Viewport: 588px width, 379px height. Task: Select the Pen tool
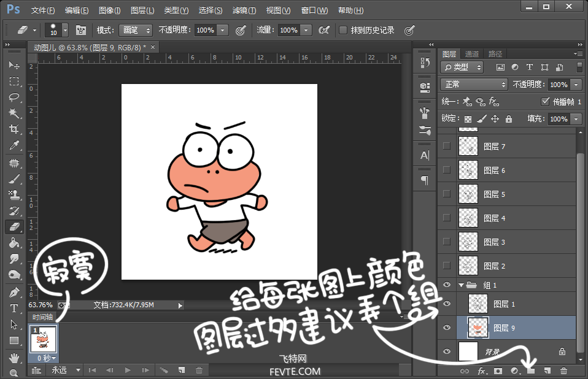[x=14, y=292]
